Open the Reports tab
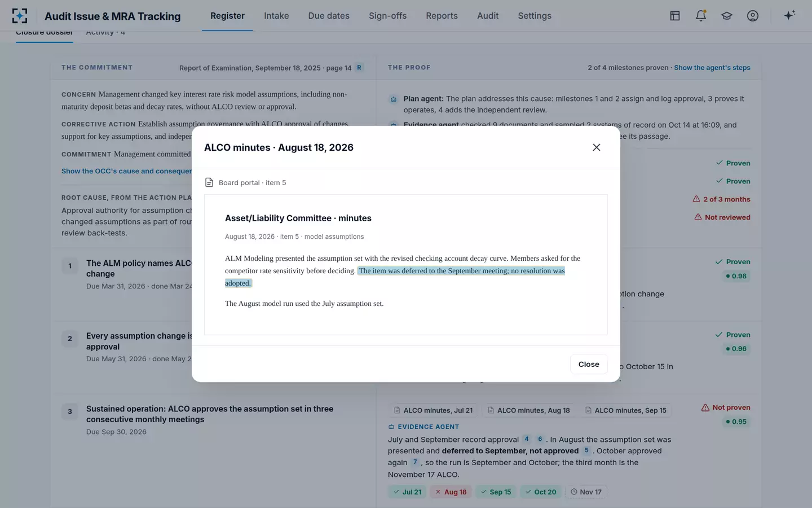Screen dimensions: 812x508 point(442,16)
